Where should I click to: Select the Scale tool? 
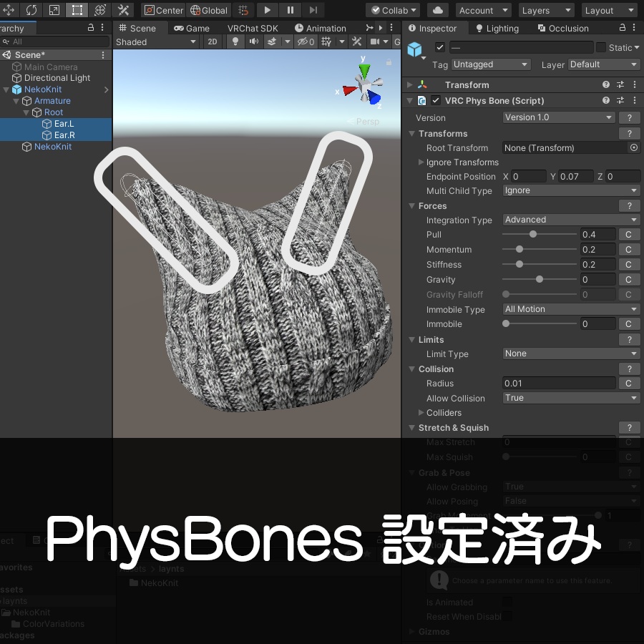coord(54,10)
